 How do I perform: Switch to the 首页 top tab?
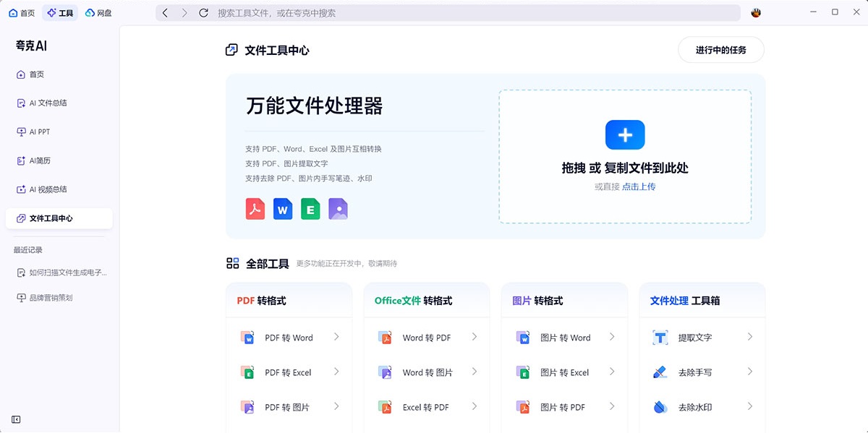22,13
